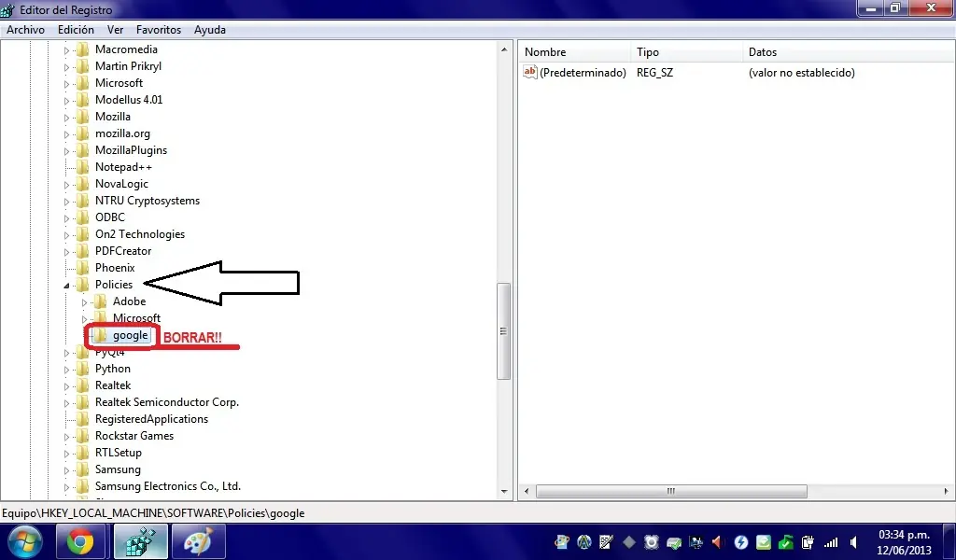Screen dimensions: 956x560
Task: Open the white volume speaker tray icon
Action: (853, 541)
